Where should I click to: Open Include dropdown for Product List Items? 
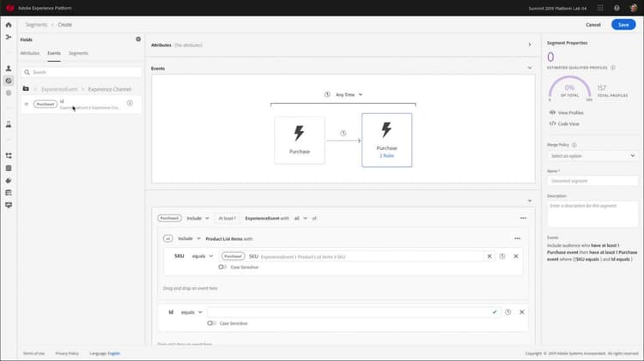click(190, 238)
